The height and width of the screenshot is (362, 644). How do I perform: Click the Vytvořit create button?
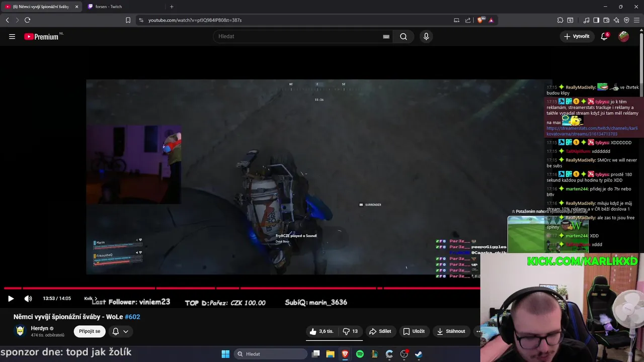577,36
